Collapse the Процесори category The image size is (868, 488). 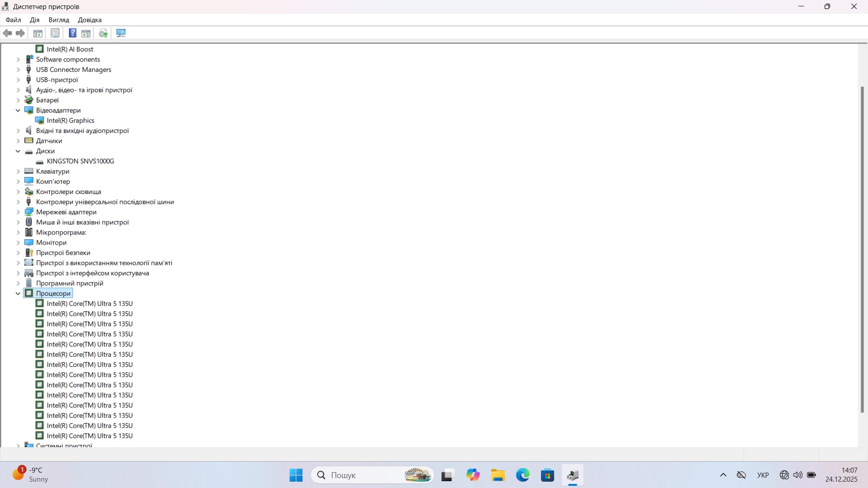tap(18, 294)
